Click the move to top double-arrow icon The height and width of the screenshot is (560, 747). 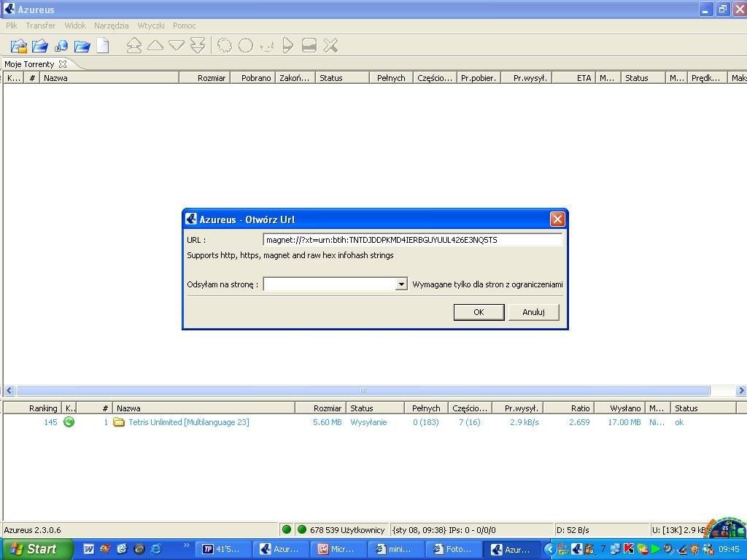134,46
